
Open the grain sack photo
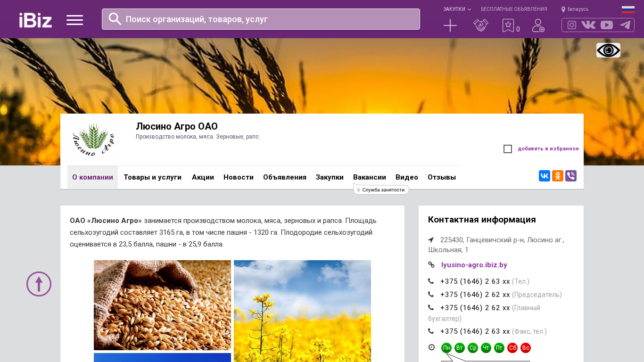tap(162, 305)
